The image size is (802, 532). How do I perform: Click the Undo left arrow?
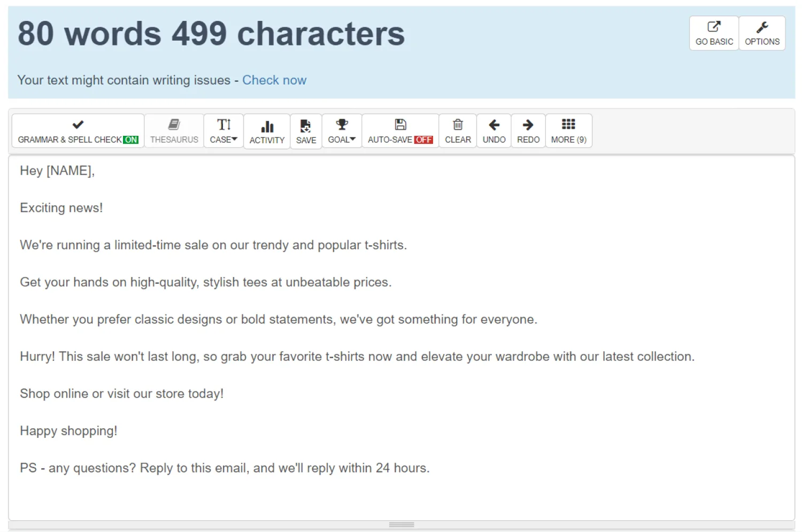(x=494, y=125)
